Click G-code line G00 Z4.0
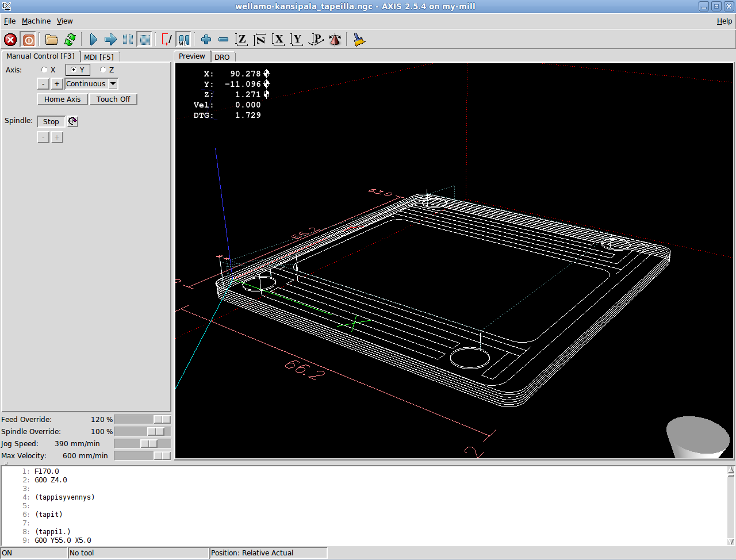736x560 pixels. [x=51, y=480]
